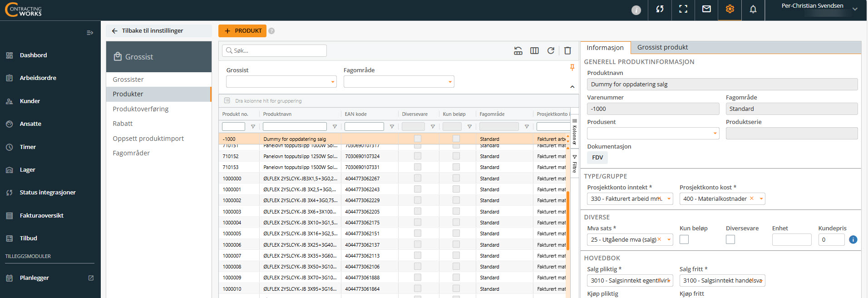This screenshot has height=298, width=868.
Task: Open Oppsett produktimport in the settings menu
Action: click(x=159, y=139)
